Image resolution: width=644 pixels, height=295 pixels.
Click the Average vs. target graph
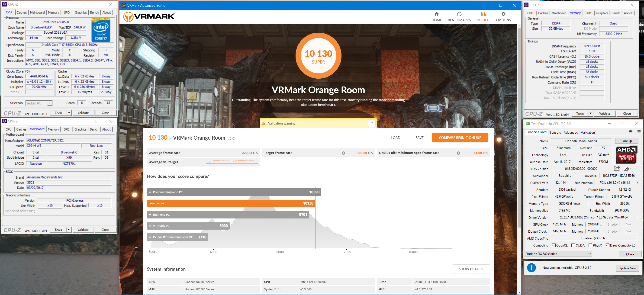pyautogui.click(x=232, y=162)
